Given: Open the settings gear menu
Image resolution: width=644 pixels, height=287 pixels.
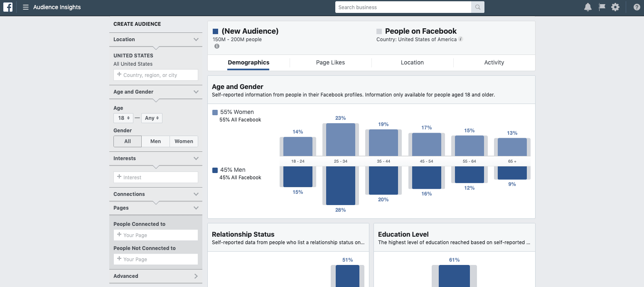Looking at the screenshot, I should [615, 7].
